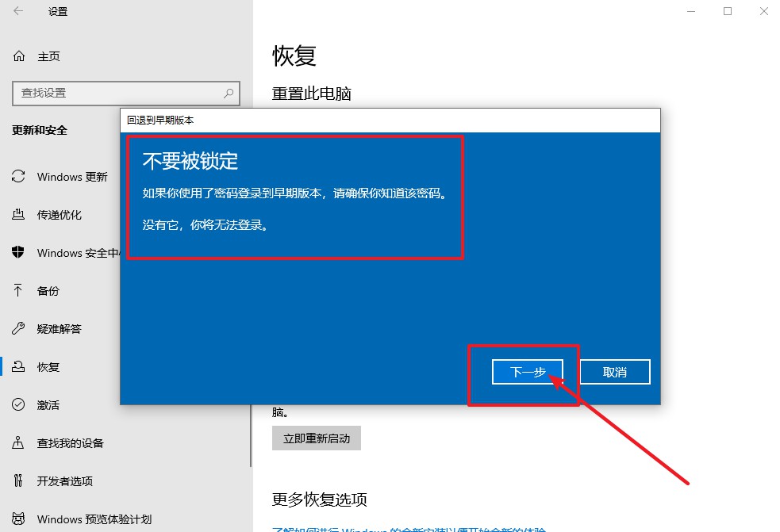Open 疑难解答 via its wrench icon
This screenshot has height=532, width=780.
tap(17, 329)
